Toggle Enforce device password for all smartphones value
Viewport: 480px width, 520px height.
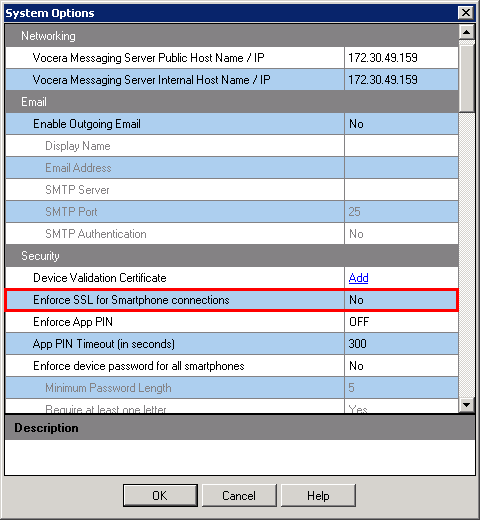[401, 366]
